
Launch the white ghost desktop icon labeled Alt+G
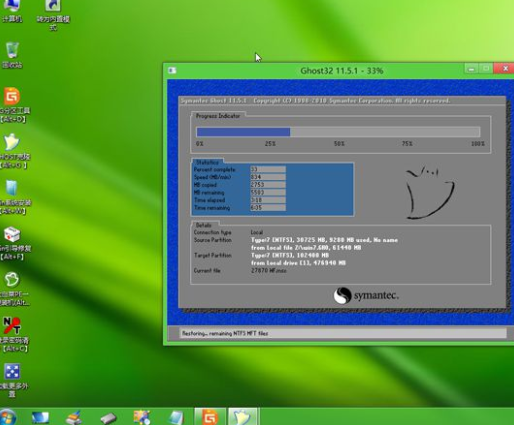pos(12,151)
